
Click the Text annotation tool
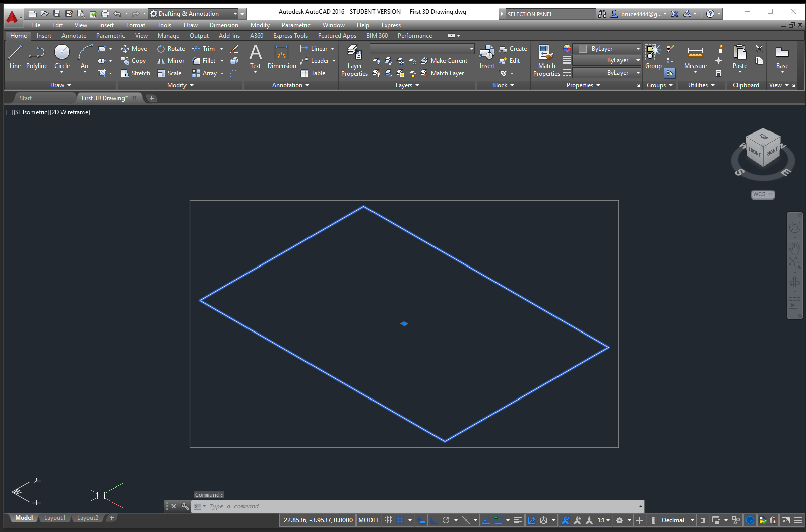[256, 56]
